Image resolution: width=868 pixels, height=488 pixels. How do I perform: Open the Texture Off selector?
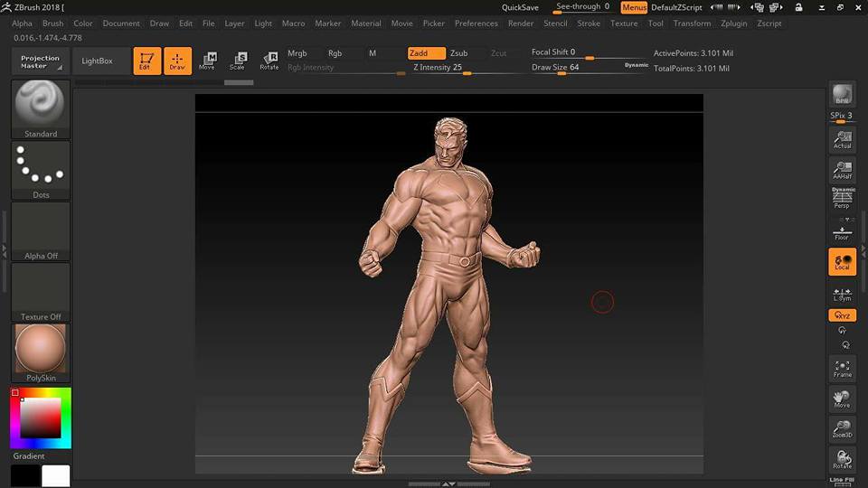tap(41, 292)
